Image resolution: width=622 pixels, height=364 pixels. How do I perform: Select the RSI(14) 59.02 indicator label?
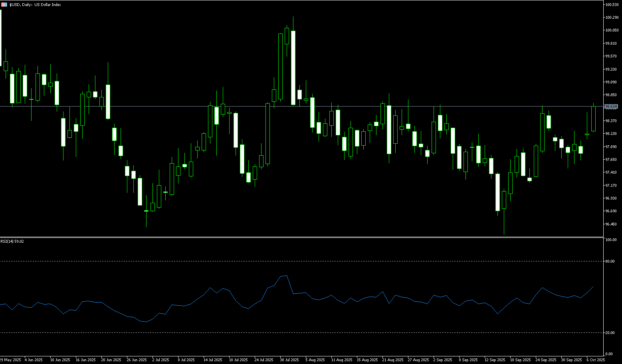click(12, 241)
